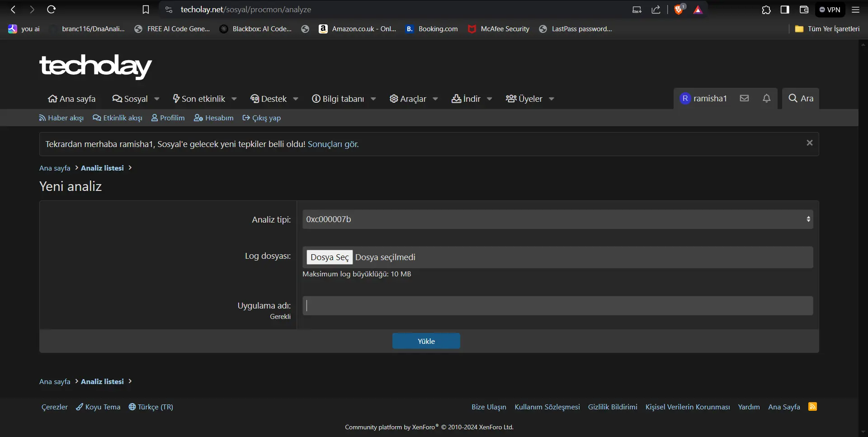Go to Ana sayfa in main navigation

coord(72,99)
